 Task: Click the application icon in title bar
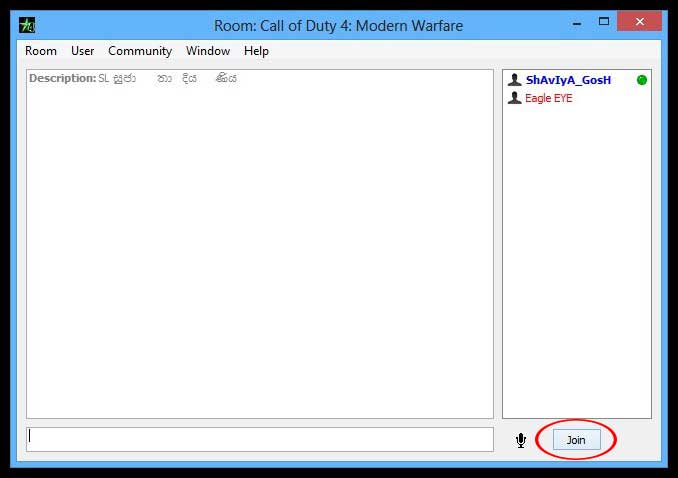[27, 25]
